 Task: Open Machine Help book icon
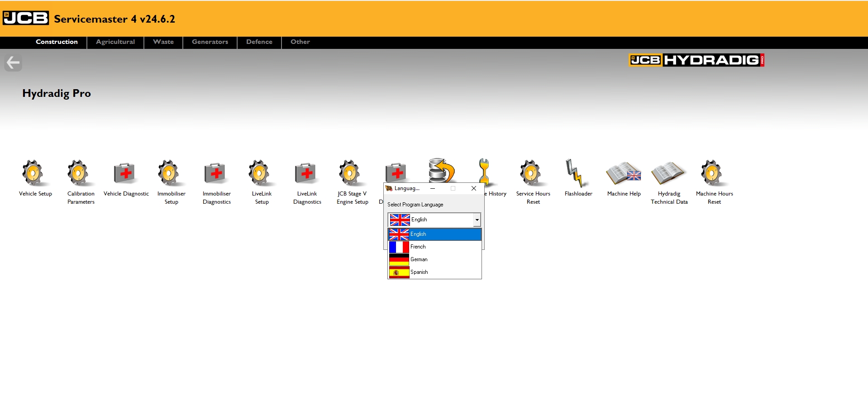tap(624, 173)
